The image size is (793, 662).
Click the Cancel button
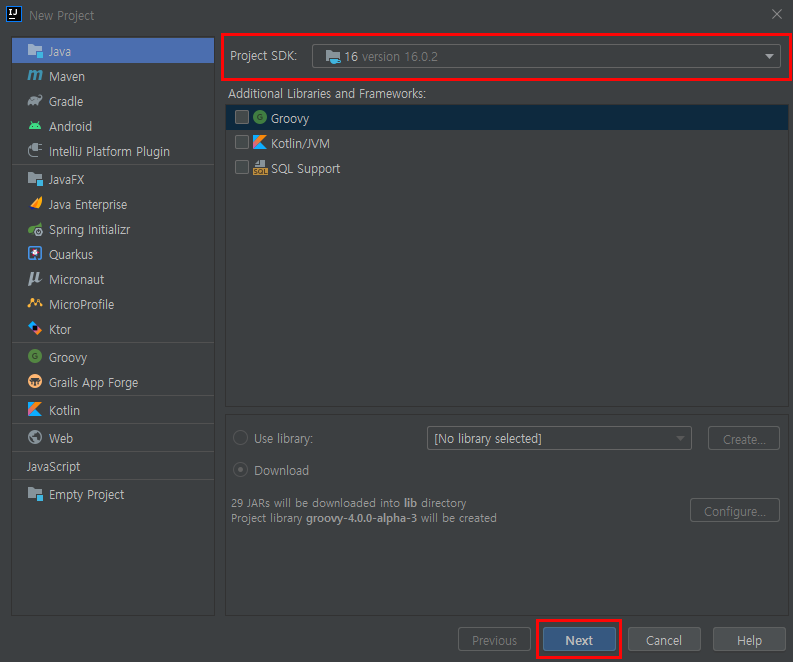[x=664, y=640]
